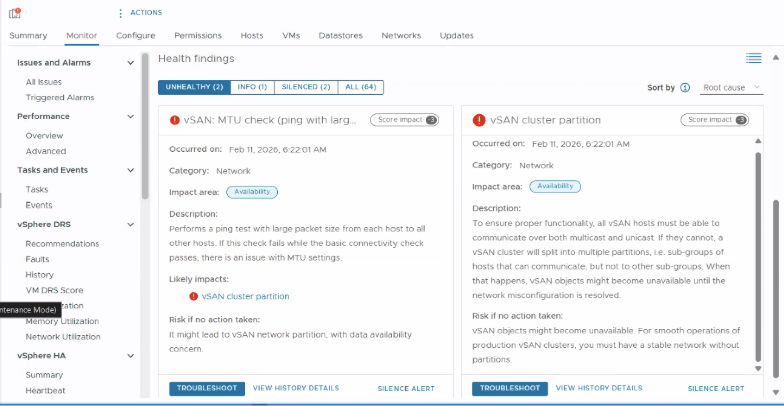This screenshot has width=784, height=406.
Task: Select Performance Overview in sidebar
Action: 44,136
